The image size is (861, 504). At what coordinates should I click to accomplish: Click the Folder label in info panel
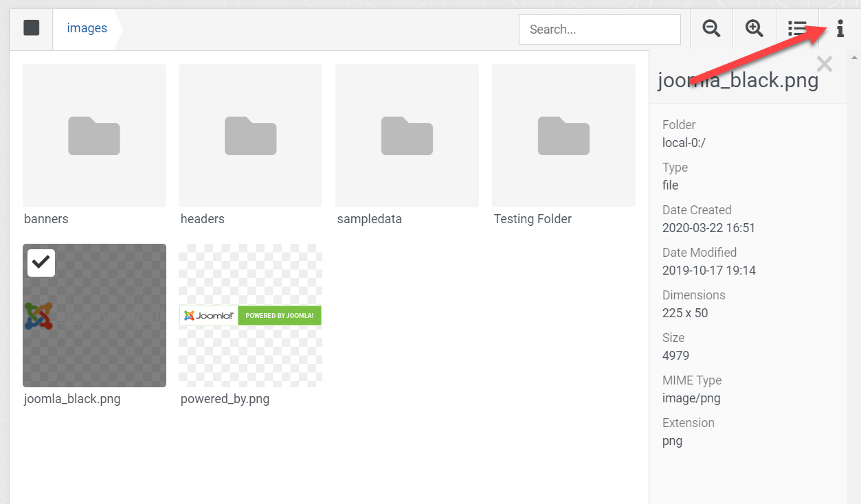click(x=679, y=125)
